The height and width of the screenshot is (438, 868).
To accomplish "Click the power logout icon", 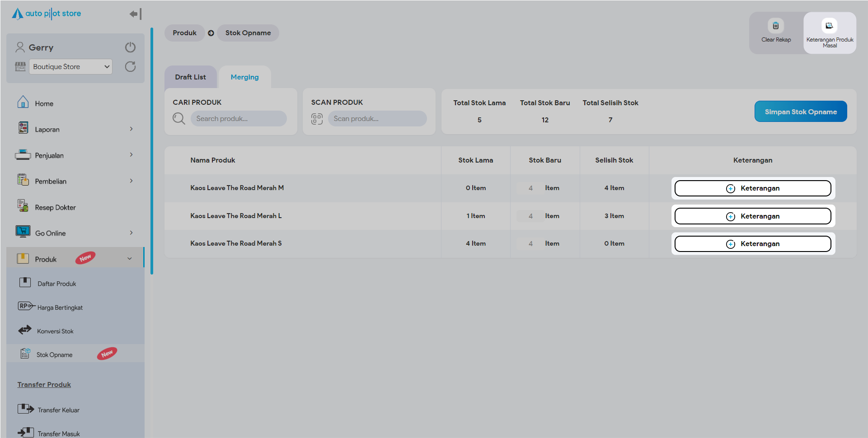I will click(130, 47).
